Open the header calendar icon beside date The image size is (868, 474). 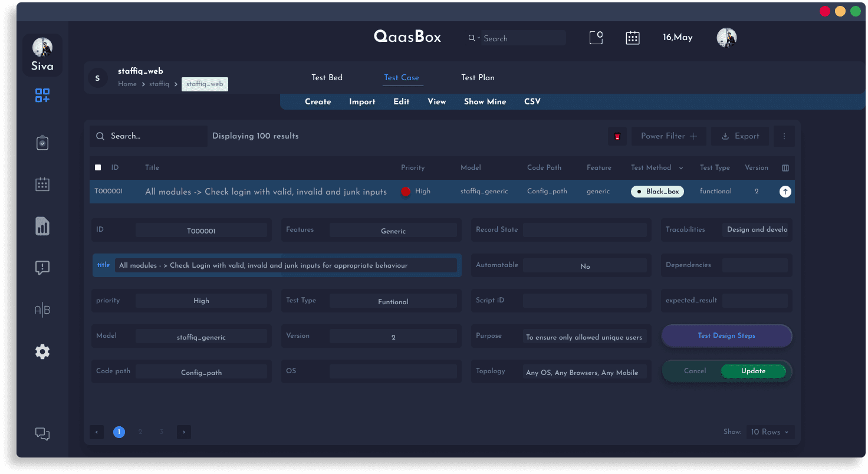point(633,38)
